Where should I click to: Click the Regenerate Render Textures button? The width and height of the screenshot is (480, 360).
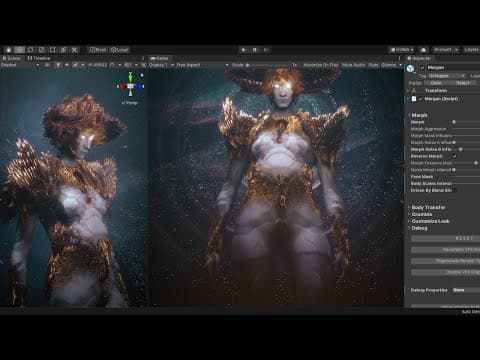(446, 261)
